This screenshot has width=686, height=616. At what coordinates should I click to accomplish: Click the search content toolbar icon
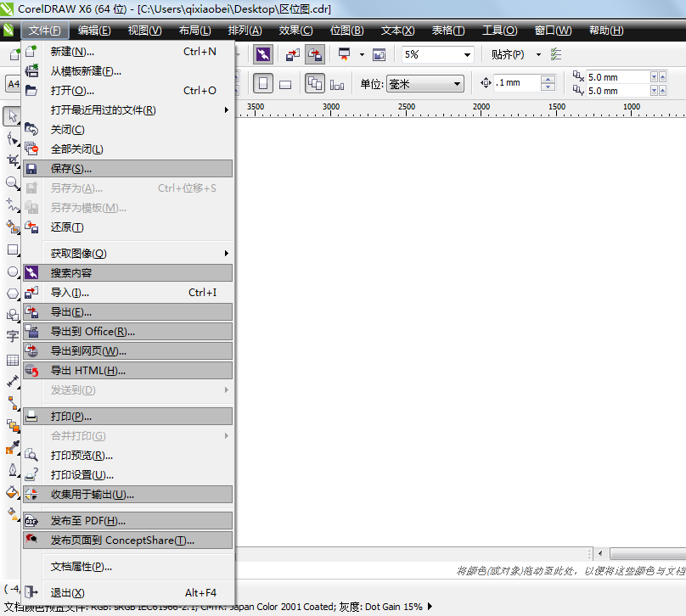pos(263,54)
